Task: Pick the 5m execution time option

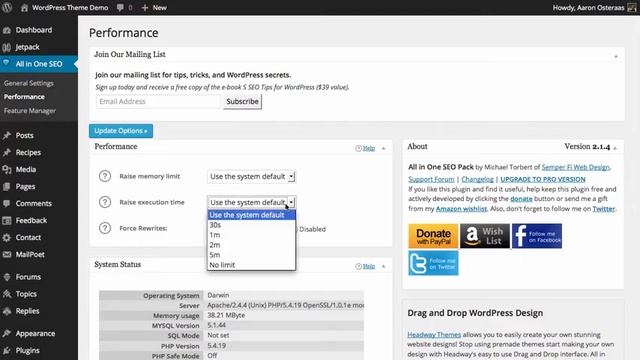Action: 251,255
